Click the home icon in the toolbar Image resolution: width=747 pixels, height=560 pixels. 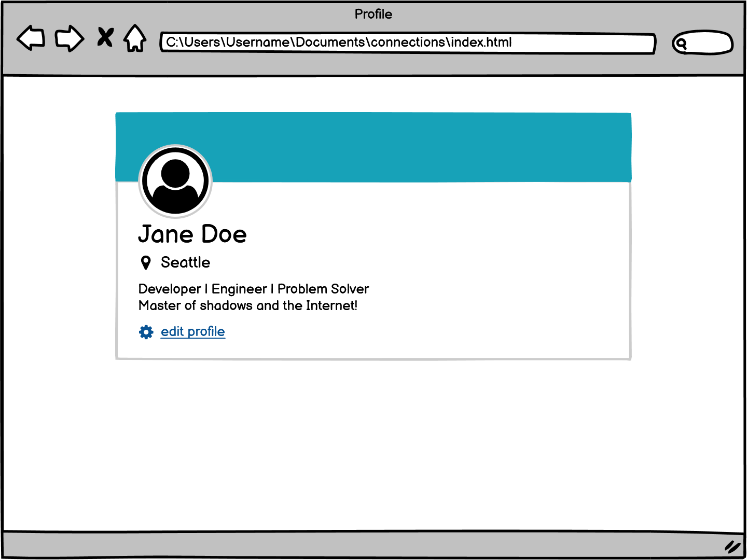134,38
